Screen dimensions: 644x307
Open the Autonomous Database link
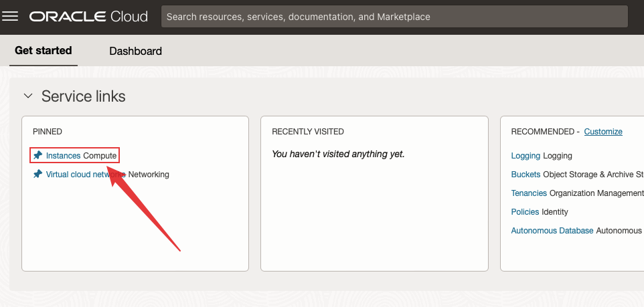[552, 231]
